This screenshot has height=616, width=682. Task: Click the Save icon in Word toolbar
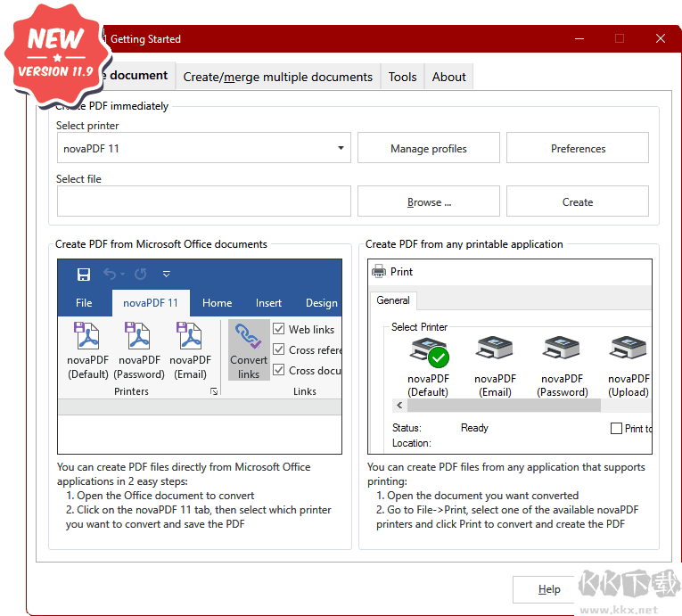(x=84, y=275)
